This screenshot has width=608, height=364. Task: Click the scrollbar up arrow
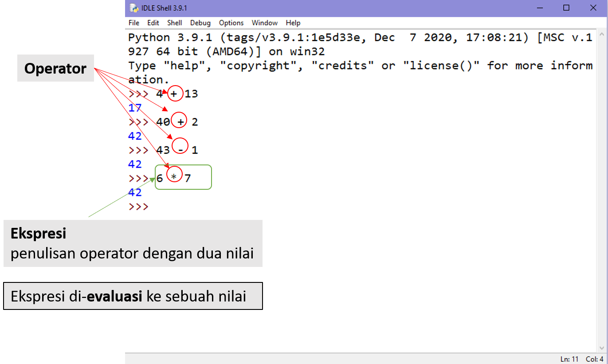pos(603,34)
